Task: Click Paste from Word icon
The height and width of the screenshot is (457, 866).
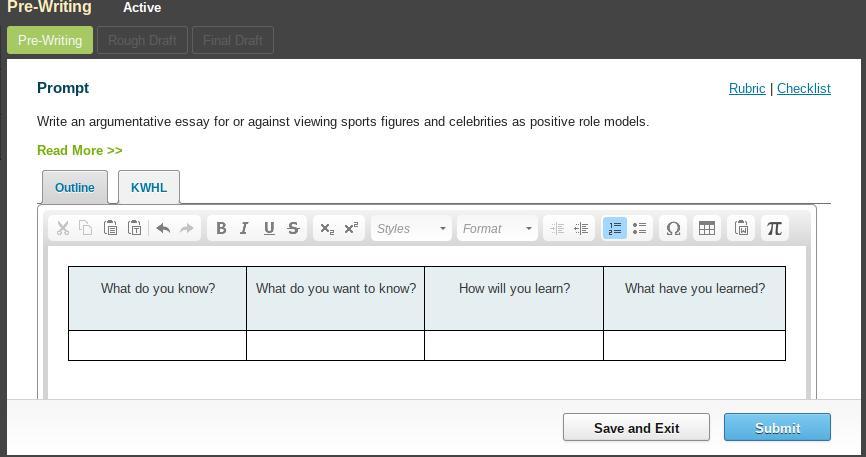Action: [741, 228]
